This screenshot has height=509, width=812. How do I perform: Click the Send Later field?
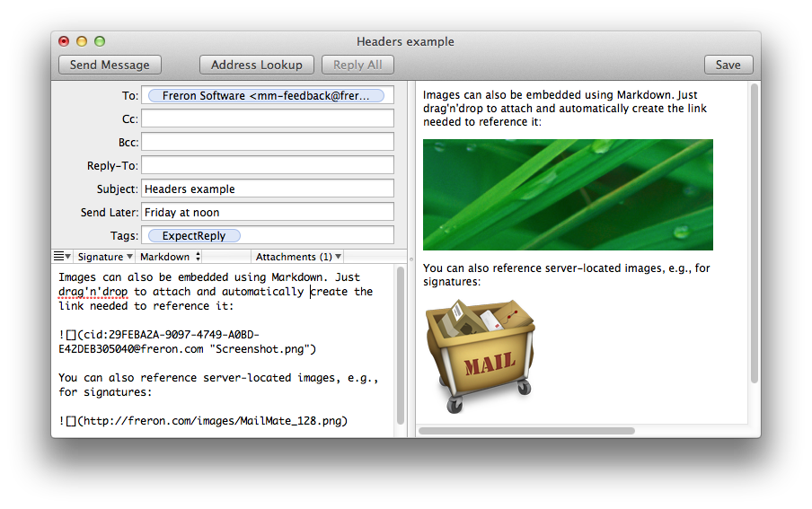(x=267, y=212)
